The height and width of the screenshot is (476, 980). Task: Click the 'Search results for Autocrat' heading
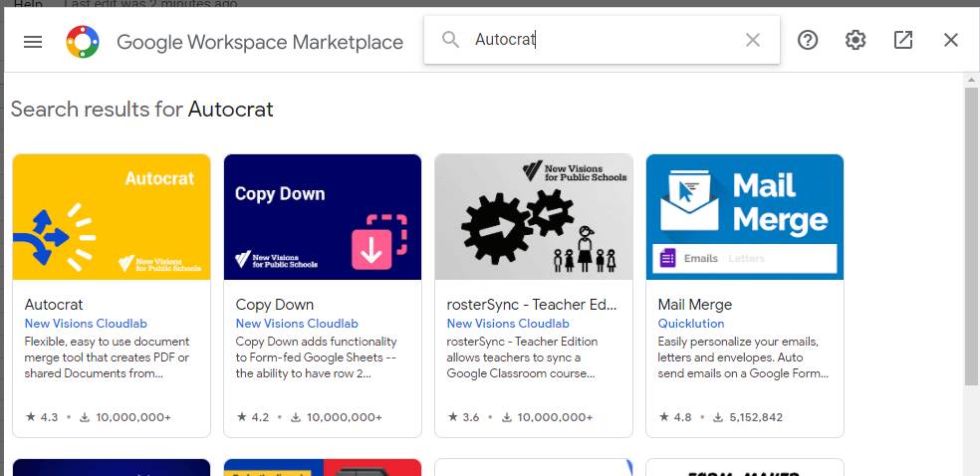(142, 110)
